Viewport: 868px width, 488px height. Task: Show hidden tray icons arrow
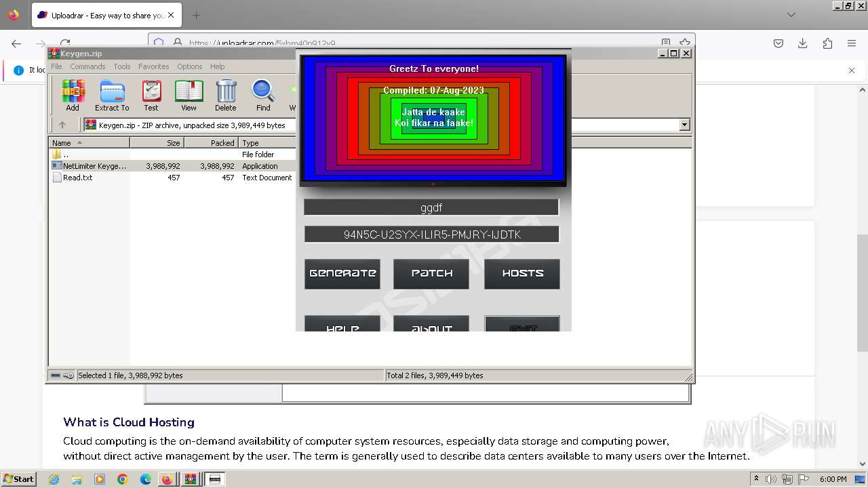756,479
